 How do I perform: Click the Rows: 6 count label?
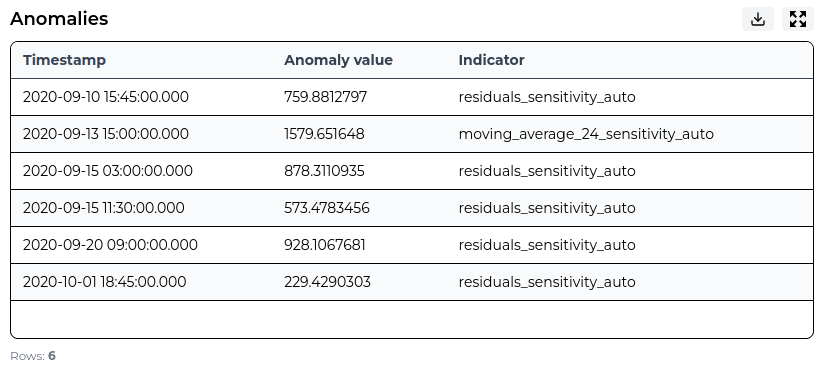[x=33, y=356]
